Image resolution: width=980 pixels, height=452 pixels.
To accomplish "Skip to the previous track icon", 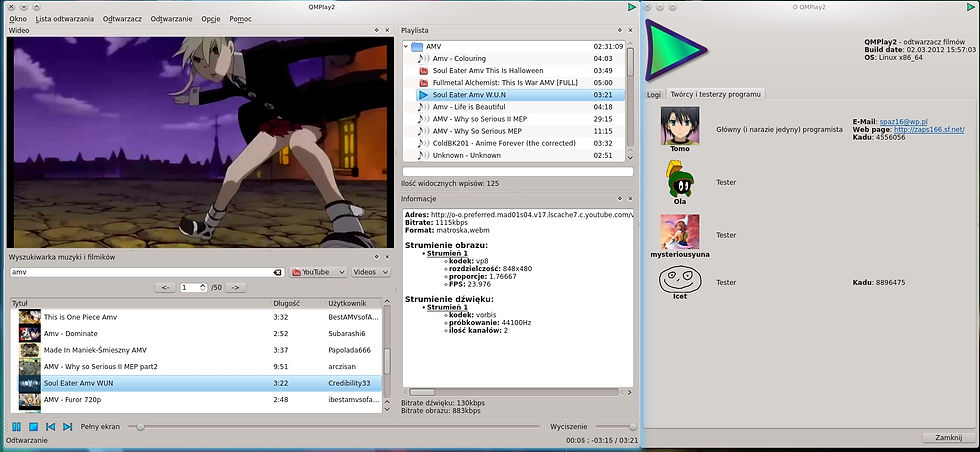I will (51, 426).
